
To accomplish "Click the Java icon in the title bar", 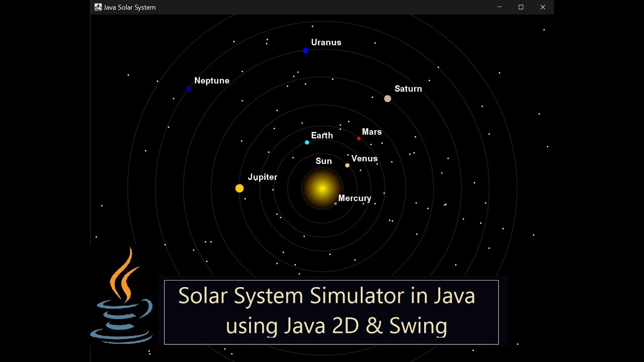I will (98, 7).
